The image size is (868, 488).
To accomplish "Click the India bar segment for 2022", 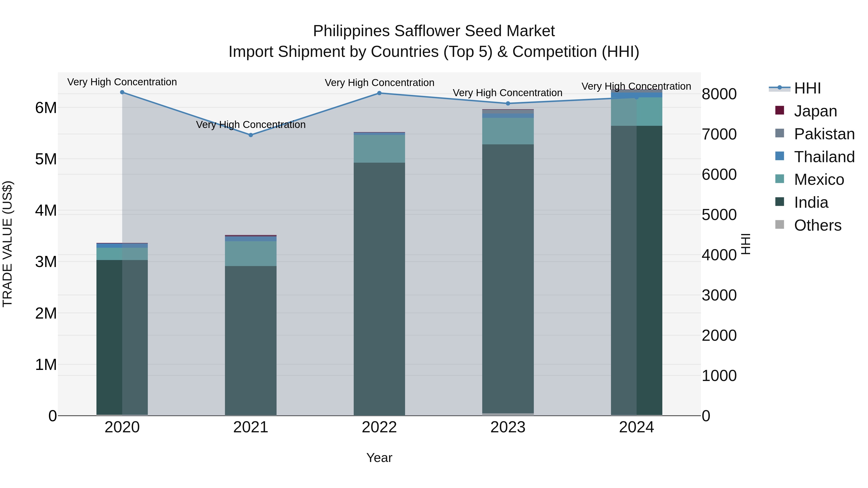I will click(x=380, y=289).
